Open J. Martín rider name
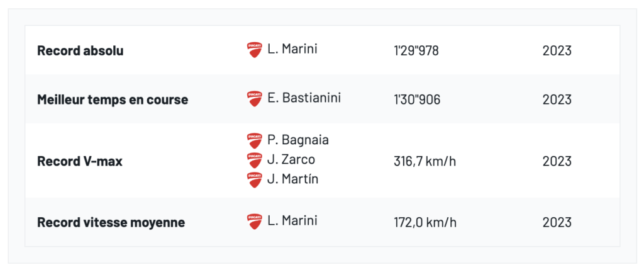 (292, 179)
